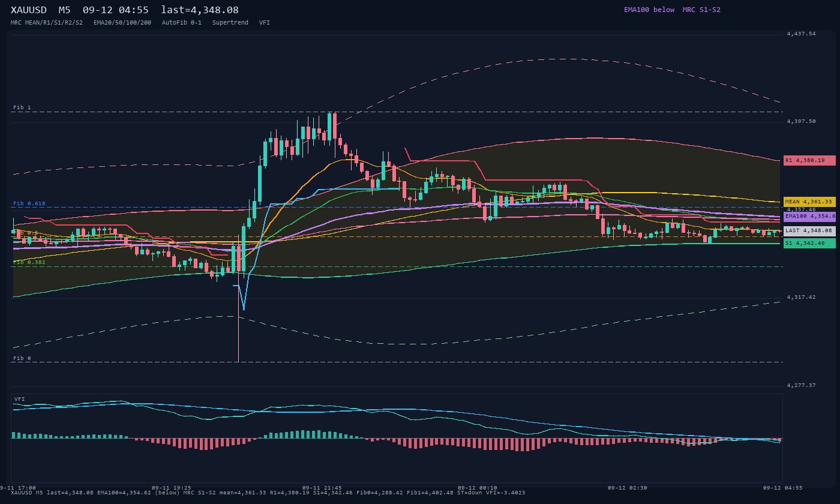Click the 09-11 19:25 time axis label

(172, 488)
